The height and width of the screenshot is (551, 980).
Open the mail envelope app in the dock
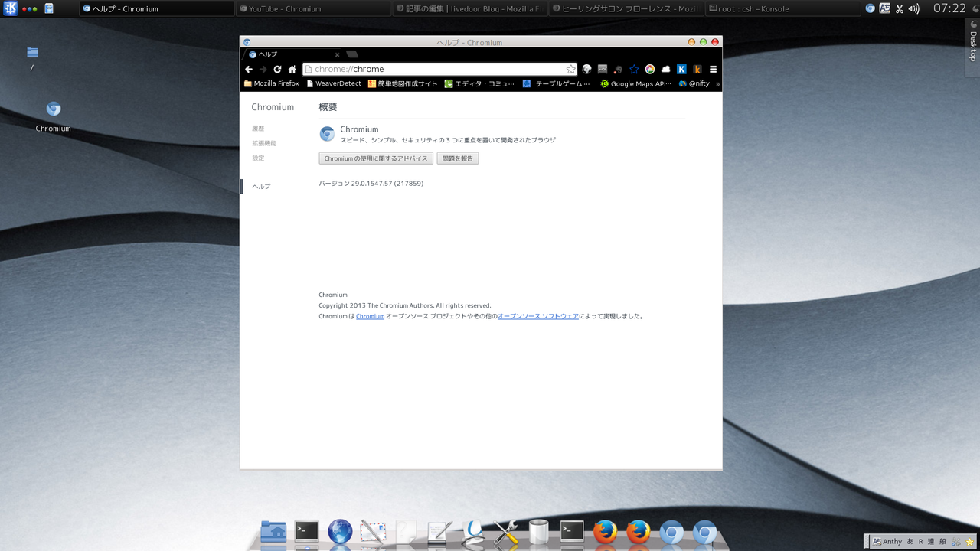(373, 531)
